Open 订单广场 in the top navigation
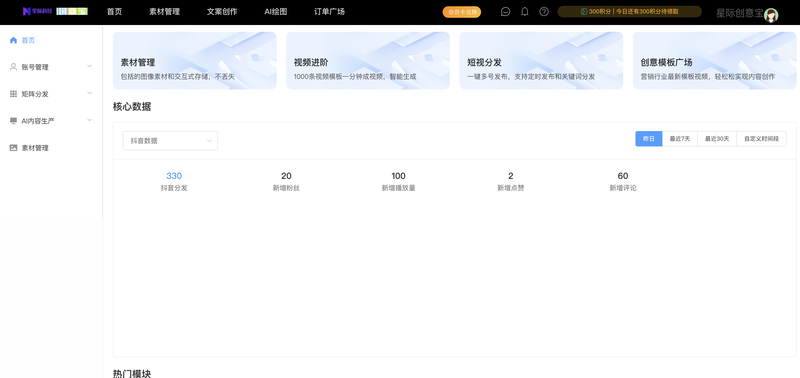Viewport: 800px width, 378px height. tap(329, 12)
